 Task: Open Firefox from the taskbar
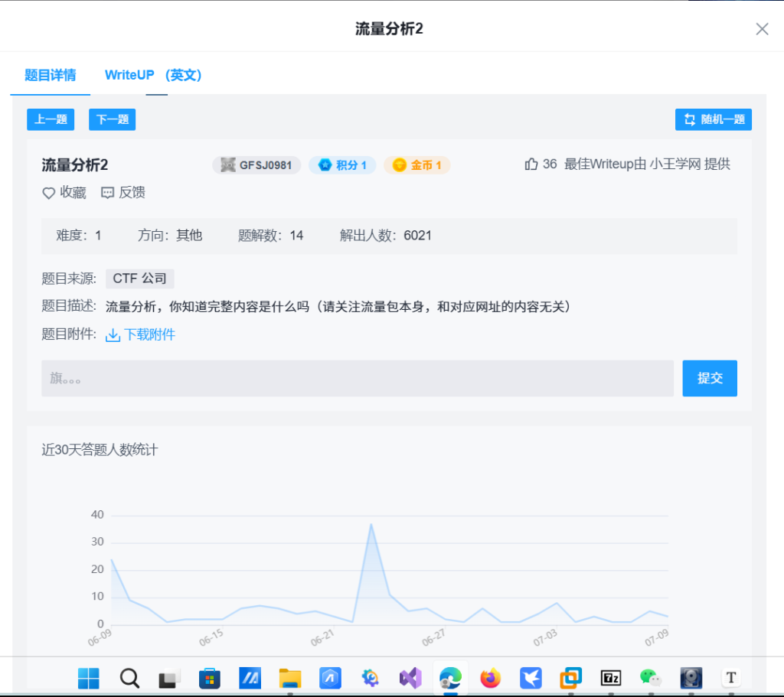pos(490,678)
